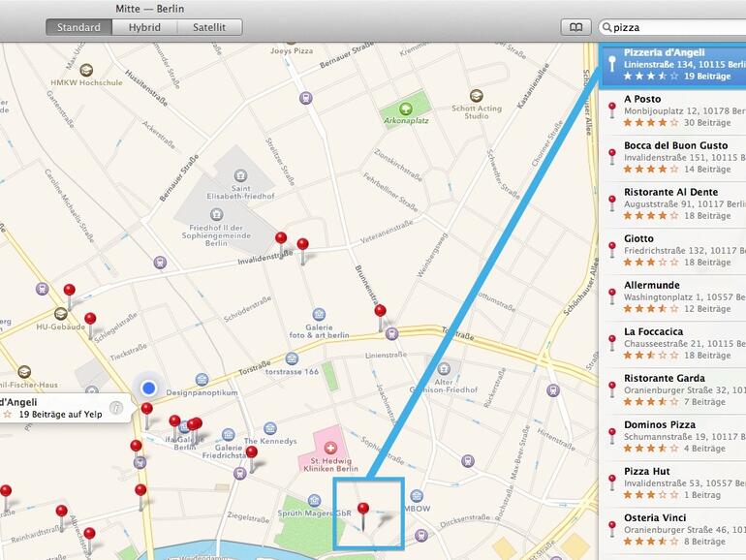Select Ristorante Al Dente result
746x560 pixels.
point(672,204)
